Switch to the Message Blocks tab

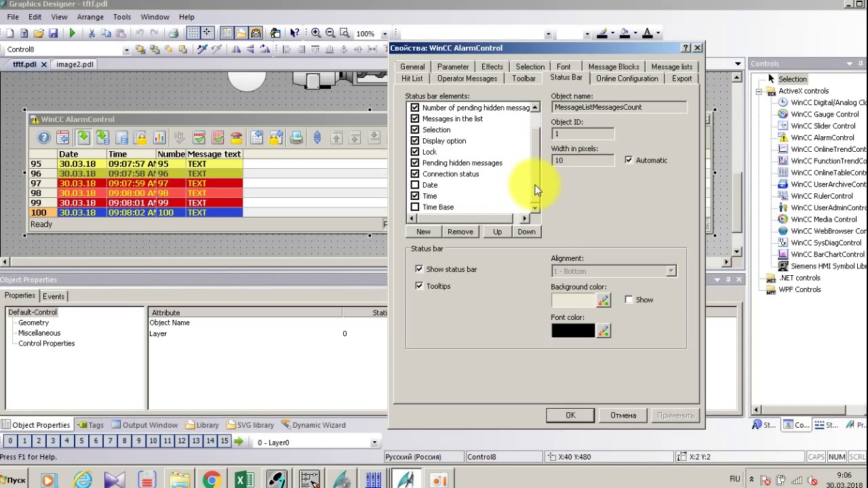(614, 67)
